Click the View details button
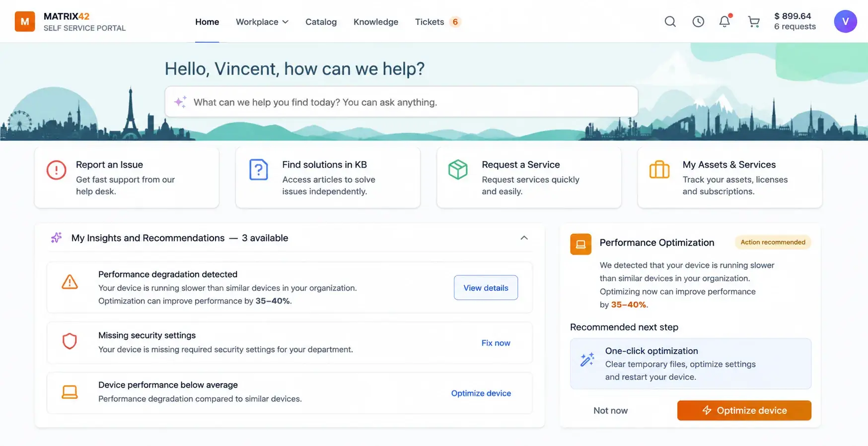Viewport: 868px width, 446px height. click(x=486, y=288)
